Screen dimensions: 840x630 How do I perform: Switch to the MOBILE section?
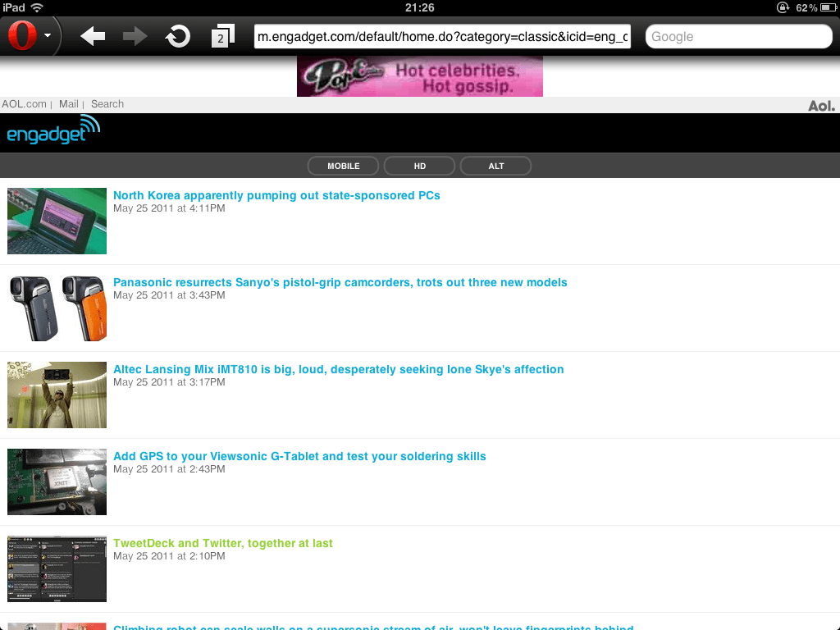point(344,166)
